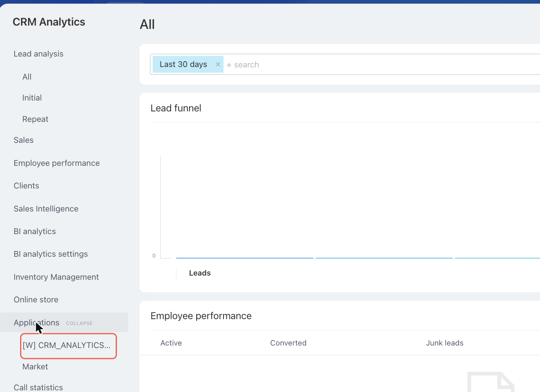This screenshot has width=540, height=392.
Task: Open Inventory Management
Action: point(56,277)
